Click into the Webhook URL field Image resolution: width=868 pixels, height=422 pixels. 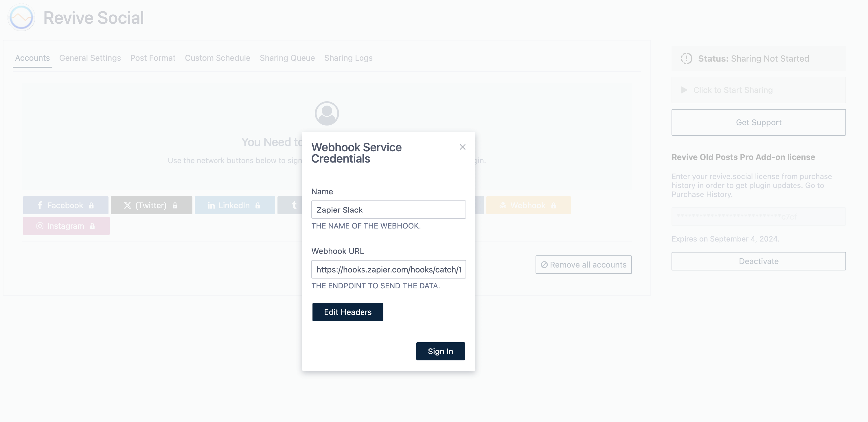[x=388, y=270]
